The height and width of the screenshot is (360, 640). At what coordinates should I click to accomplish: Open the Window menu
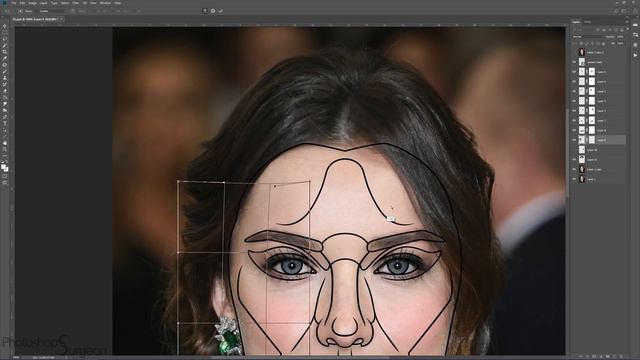click(x=105, y=3)
